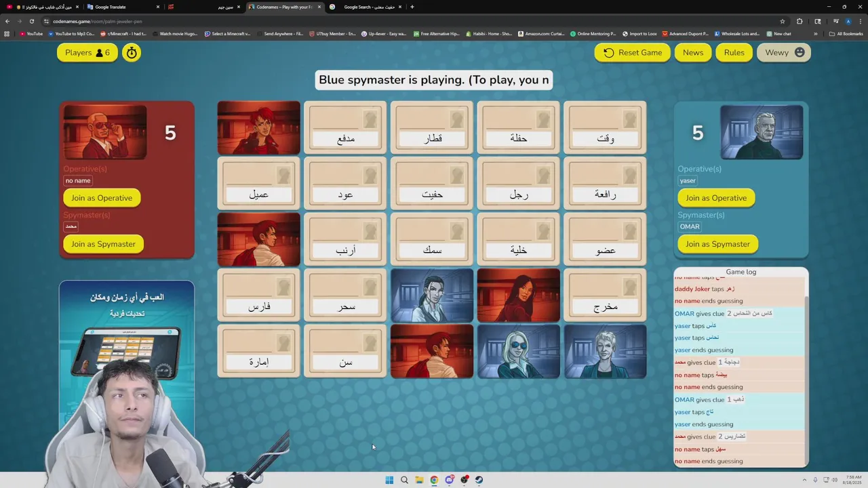Click the Game log scrollbar
This screenshot has width=868, height=488.
806,380
